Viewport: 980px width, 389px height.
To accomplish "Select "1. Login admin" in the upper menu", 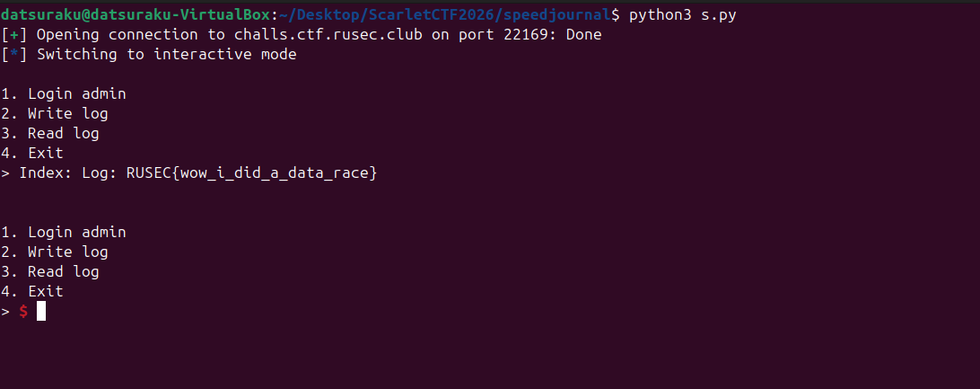I will [64, 94].
